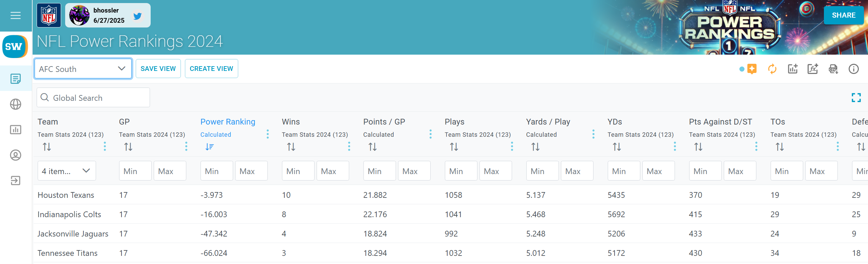This screenshot has width=868, height=264.
Task: Sort by TOs column
Action: click(780, 147)
